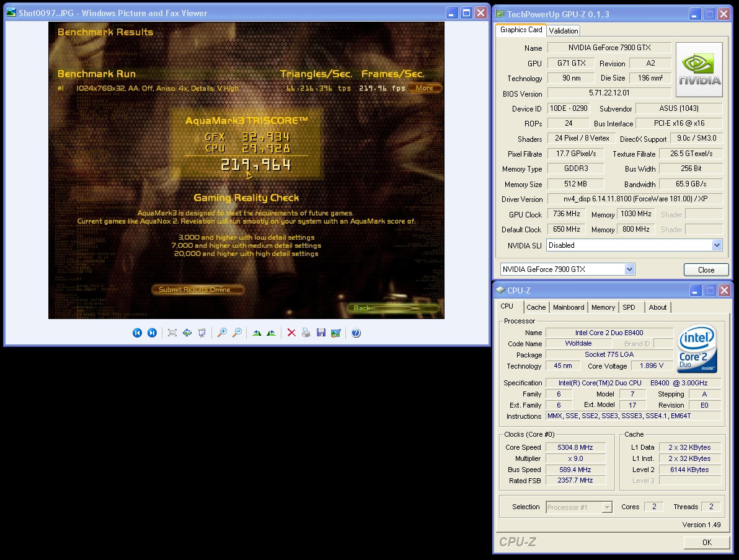The height and width of the screenshot is (560, 739).
Task: Click the Driver Version field in GPU-Z
Action: click(635, 199)
